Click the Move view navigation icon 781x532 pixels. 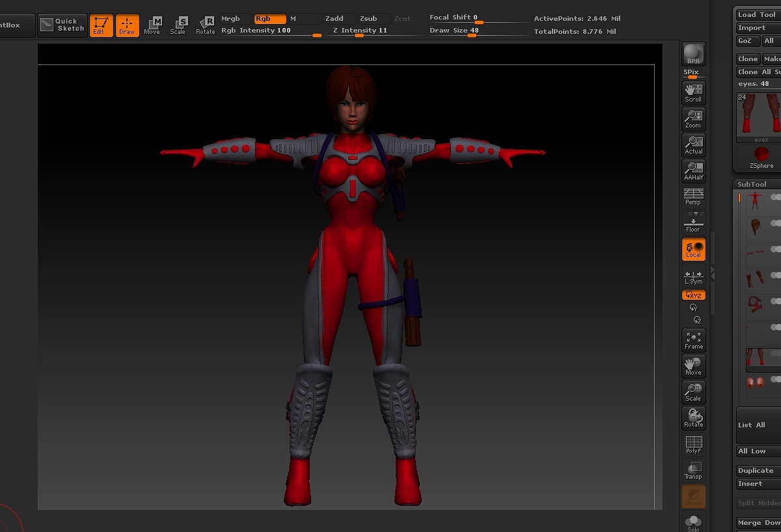pyautogui.click(x=693, y=366)
